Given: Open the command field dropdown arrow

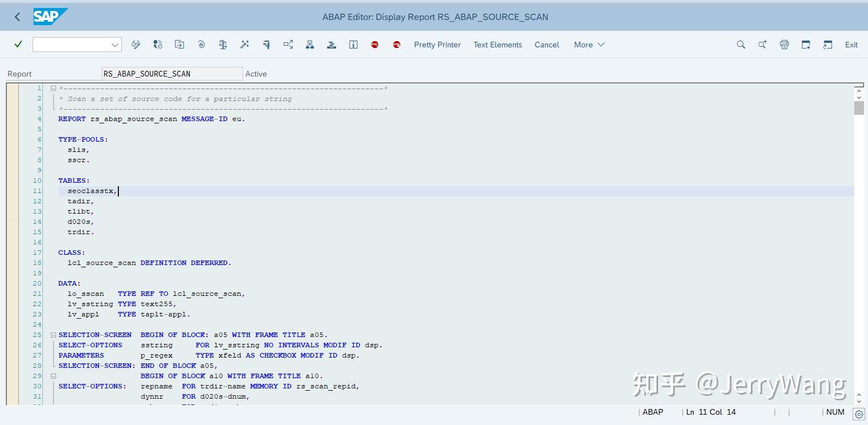Looking at the screenshot, I should coord(115,45).
